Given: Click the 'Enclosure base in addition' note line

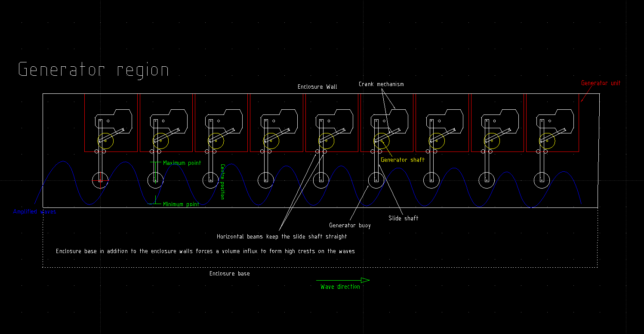Looking at the screenshot, I should (205, 251).
